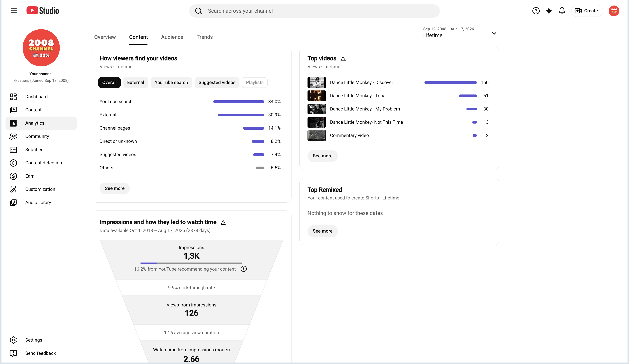This screenshot has height=364, width=629.
Task: Open Content detection in the sidebar
Action: (41, 163)
